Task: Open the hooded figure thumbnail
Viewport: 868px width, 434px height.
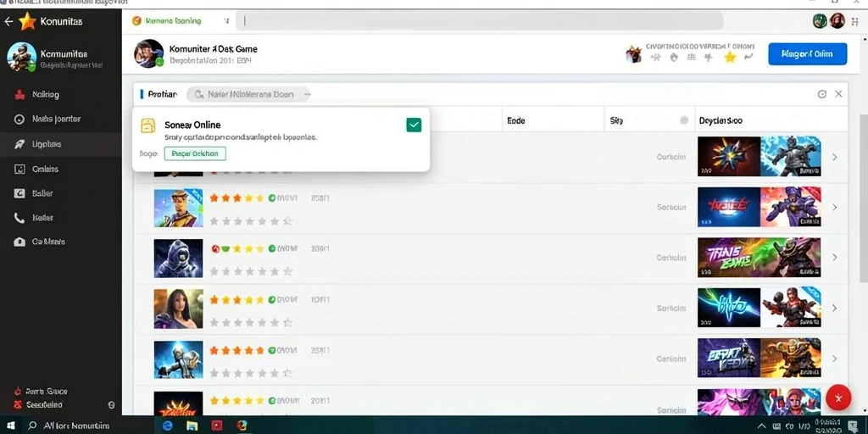Action: 178,258
